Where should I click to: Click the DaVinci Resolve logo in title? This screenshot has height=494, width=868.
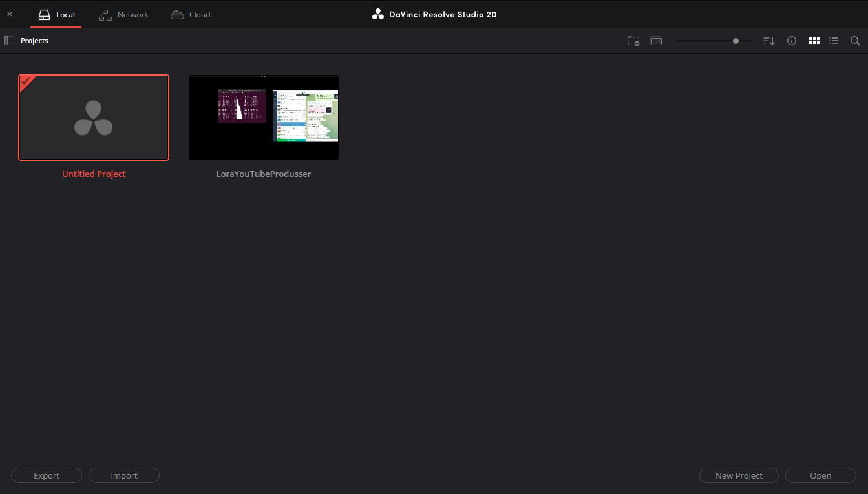[x=378, y=14]
